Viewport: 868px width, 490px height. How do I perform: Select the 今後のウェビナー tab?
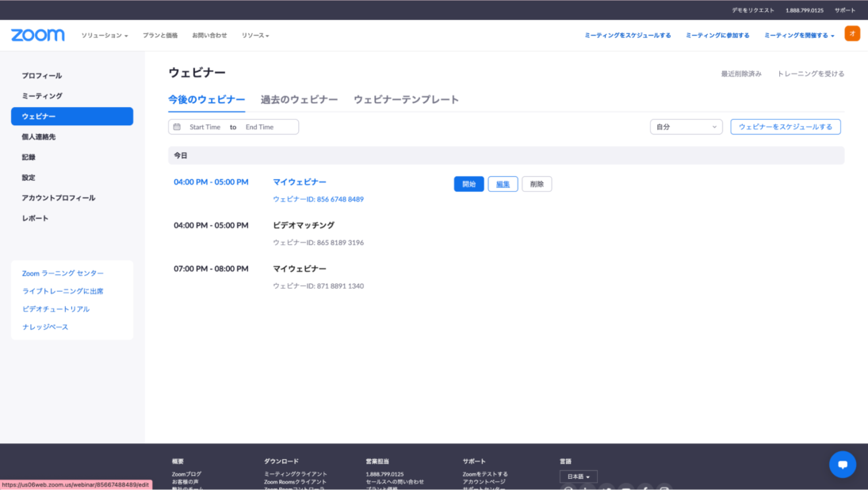(206, 100)
